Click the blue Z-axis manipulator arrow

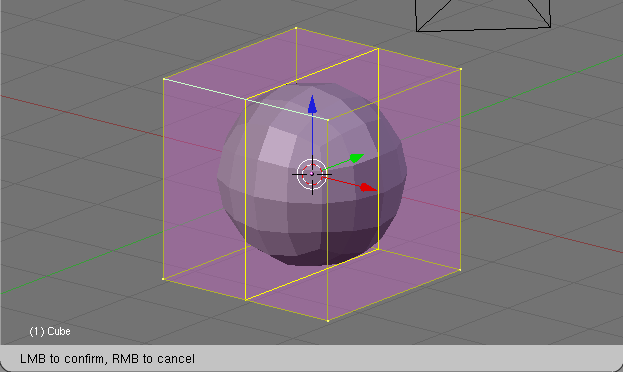pos(312,105)
